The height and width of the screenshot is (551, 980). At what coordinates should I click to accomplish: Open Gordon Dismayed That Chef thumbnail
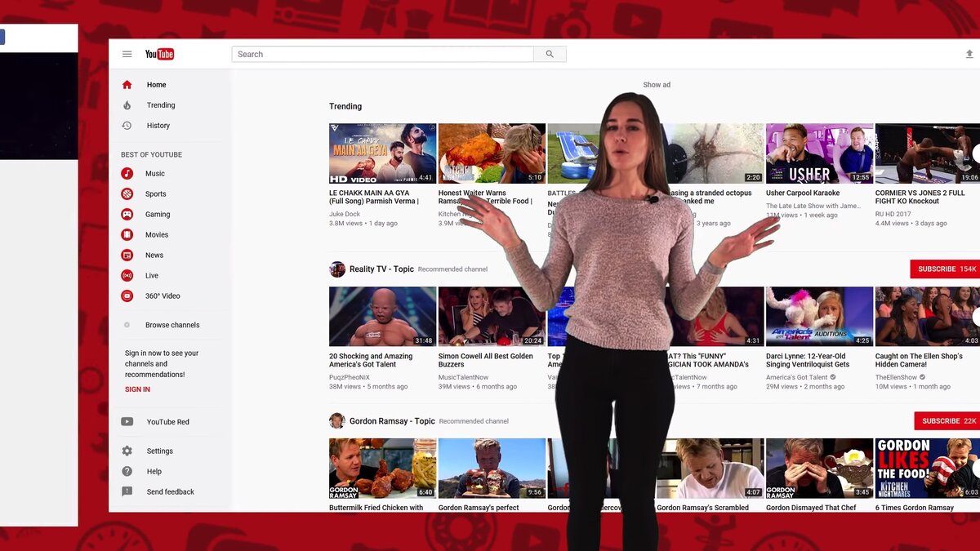tap(819, 469)
